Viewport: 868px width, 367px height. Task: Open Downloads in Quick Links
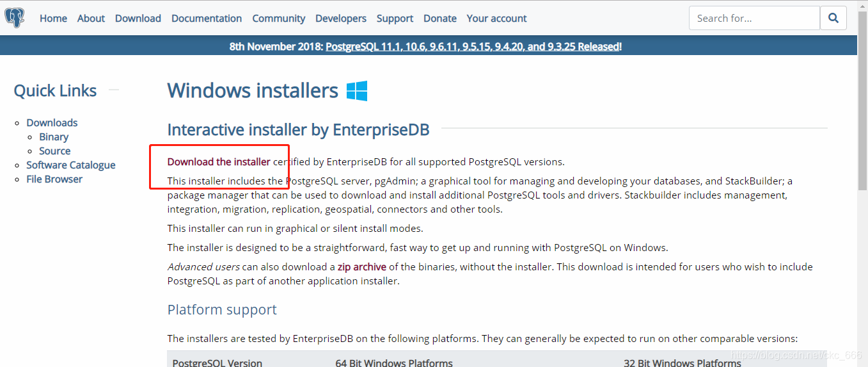(x=52, y=122)
